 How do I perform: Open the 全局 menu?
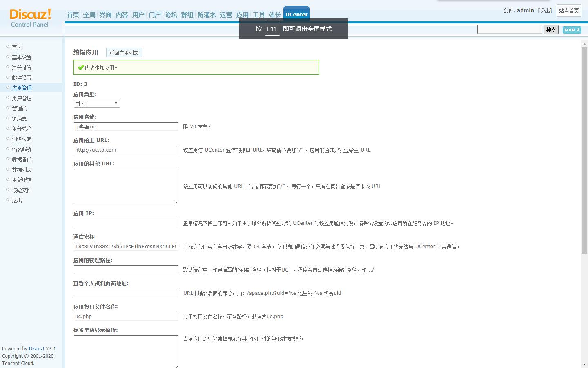(x=89, y=14)
